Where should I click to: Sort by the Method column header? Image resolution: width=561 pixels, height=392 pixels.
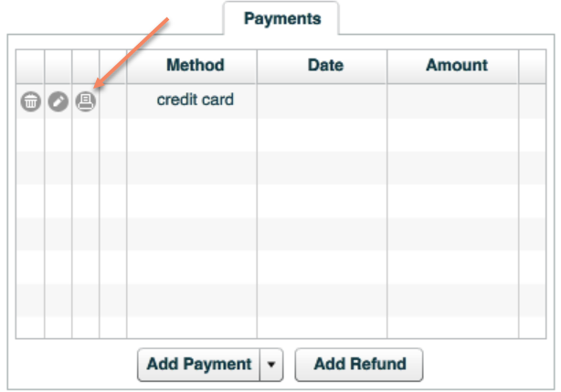coord(195,66)
